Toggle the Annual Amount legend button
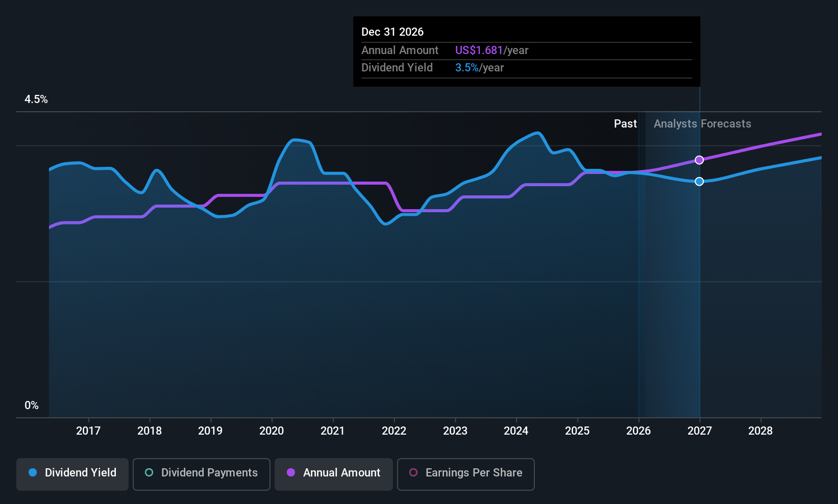The height and width of the screenshot is (504, 838). pos(334,474)
